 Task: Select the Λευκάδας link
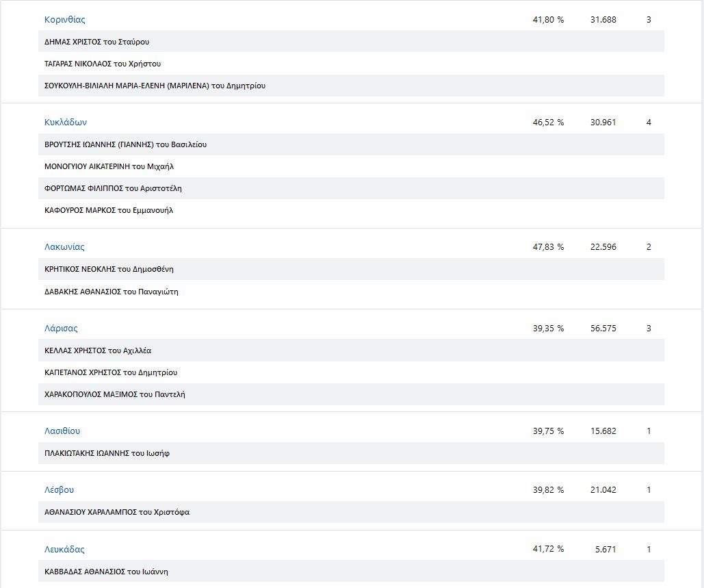[x=64, y=550]
